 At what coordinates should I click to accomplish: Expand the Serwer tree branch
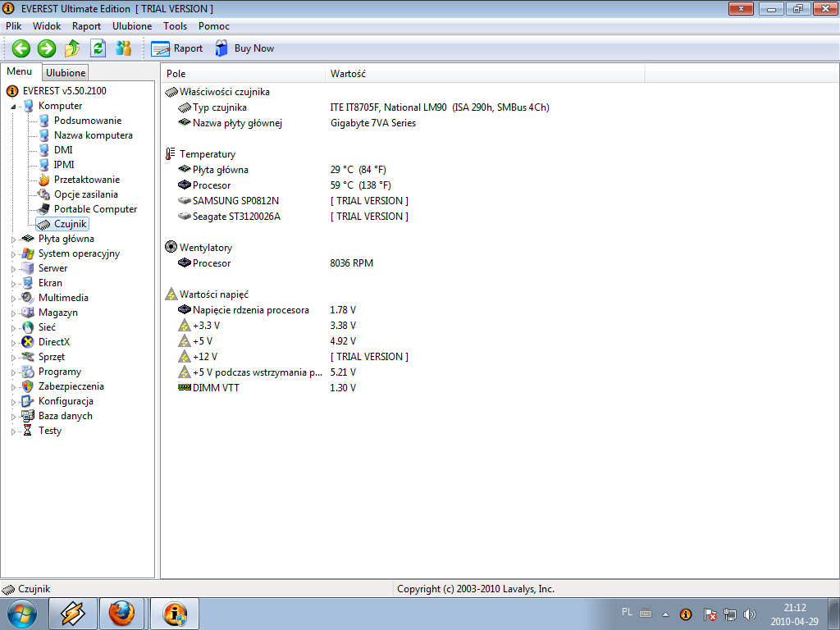tap(13, 268)
